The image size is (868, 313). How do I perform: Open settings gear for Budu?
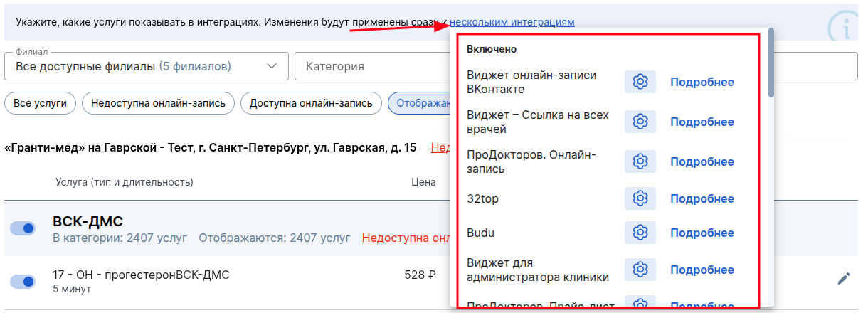coord(640,233)
